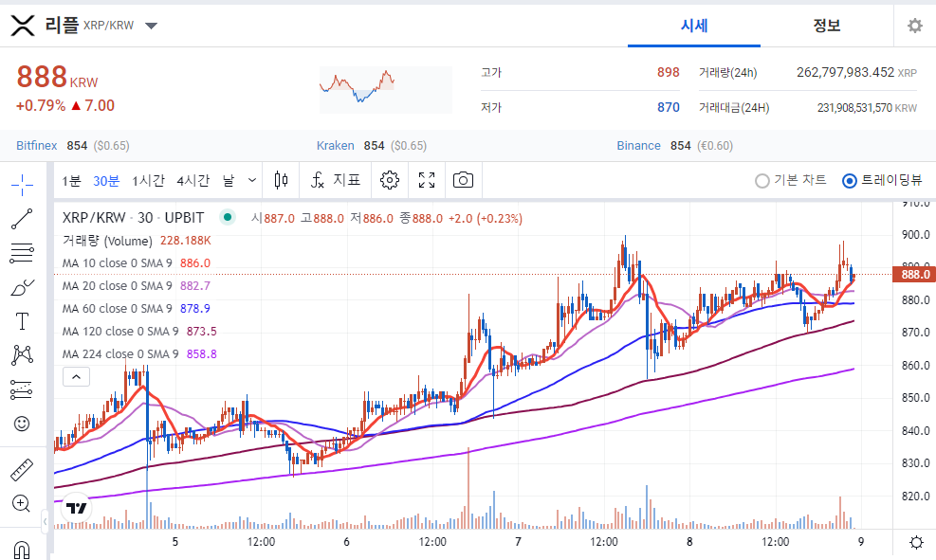Set chart interval to 30분
The width and height of the screenshot is (936, 560).
click(106, 181)
